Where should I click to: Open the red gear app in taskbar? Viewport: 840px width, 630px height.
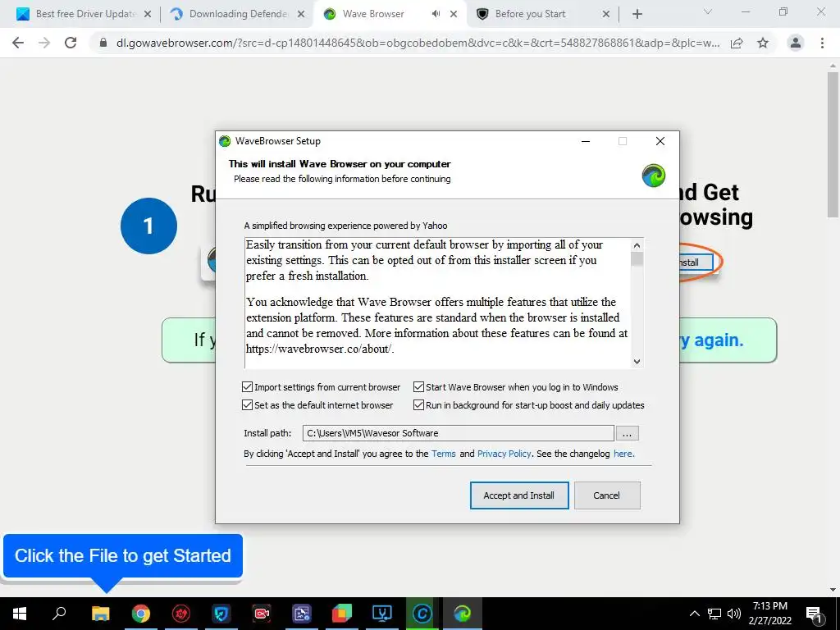(181, 614)
